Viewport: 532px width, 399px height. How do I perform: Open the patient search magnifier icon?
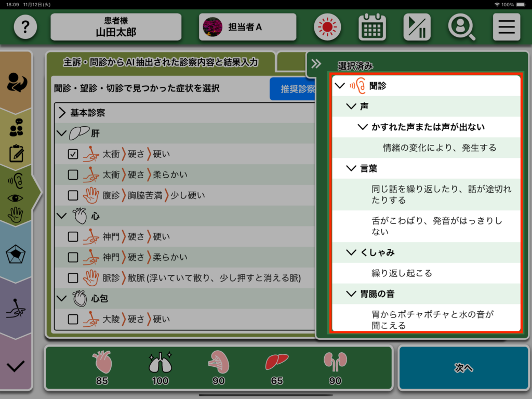click(x=461, y=27)
